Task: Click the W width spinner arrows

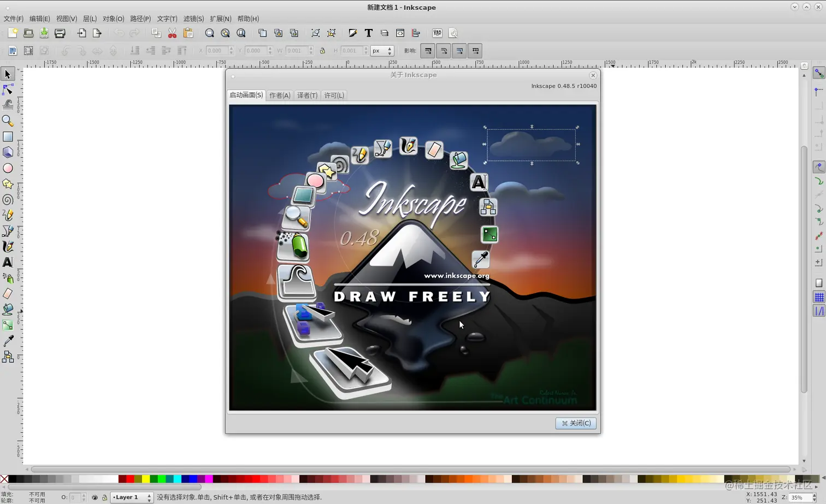Action: click(x=311, y=51)
